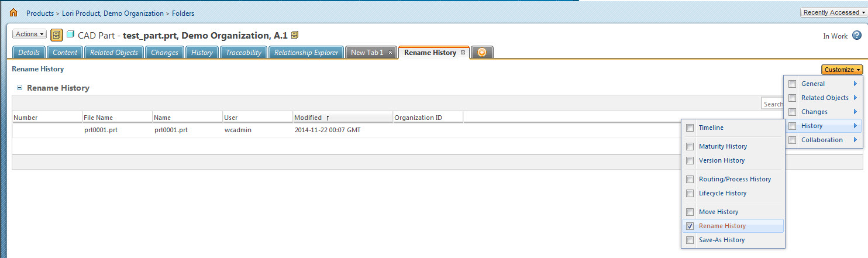Image resolution: width=868 pixels, height=258 pixels.
Task: Enable the Routing/Process History checkbox
Action: click(690, 179)
